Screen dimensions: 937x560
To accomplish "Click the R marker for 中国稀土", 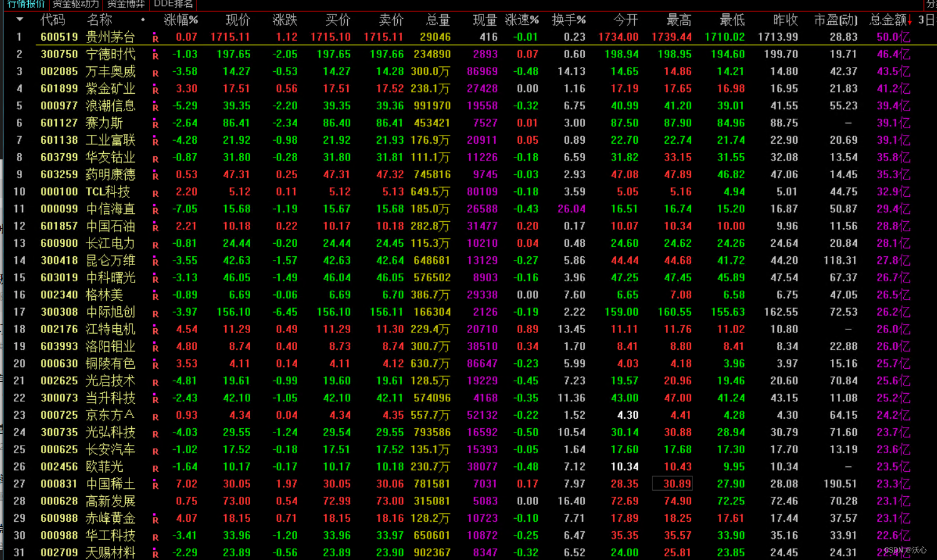I will 155,485.
